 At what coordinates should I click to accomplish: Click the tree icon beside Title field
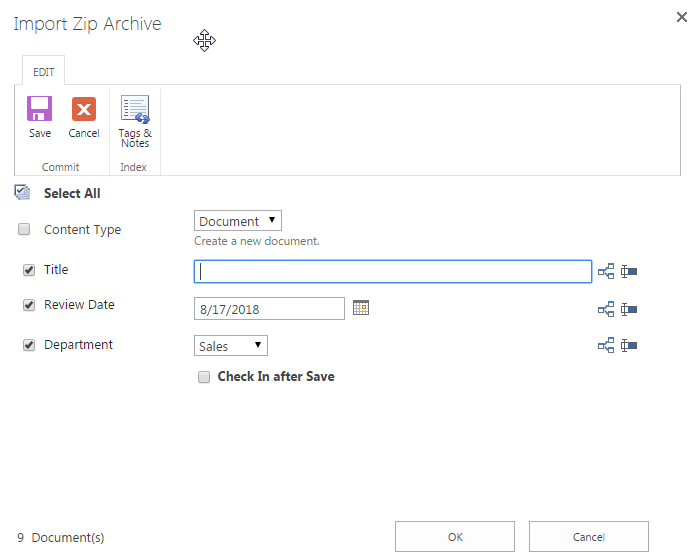click(x=605, y=271)
